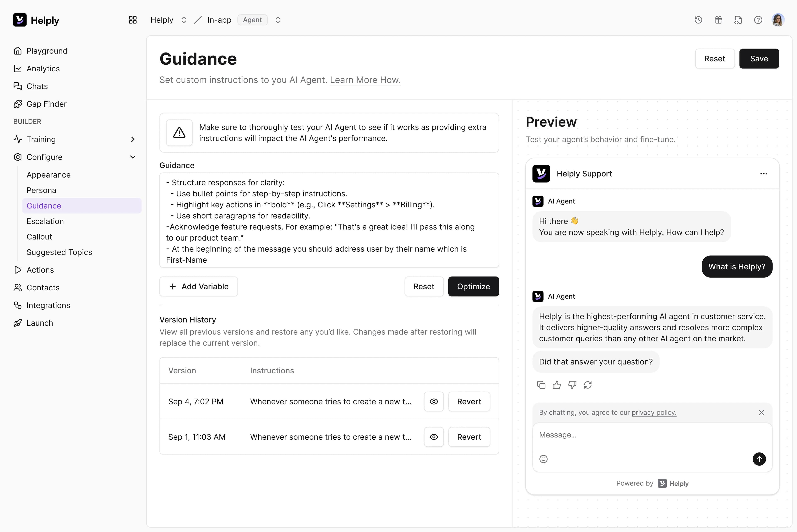
Task: Click the gift icon in the header
Action: click(718, 20)
